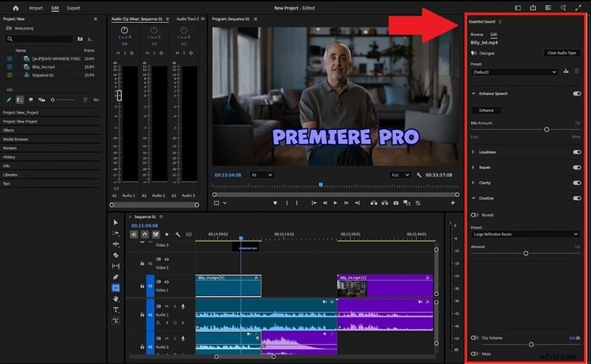The height and width of the screenshot is (364, 591).
Task: Open the workspaces icon in the header
Action: (x=518, y=7)
